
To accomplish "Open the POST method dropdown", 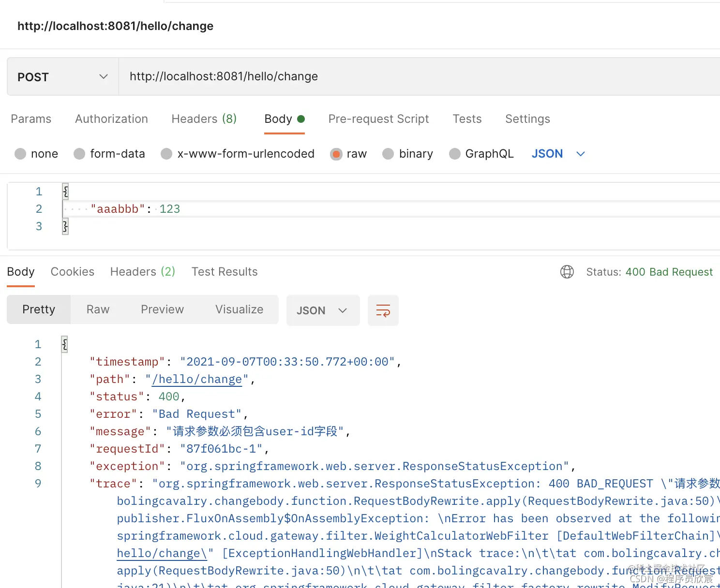I will point(63,77).
